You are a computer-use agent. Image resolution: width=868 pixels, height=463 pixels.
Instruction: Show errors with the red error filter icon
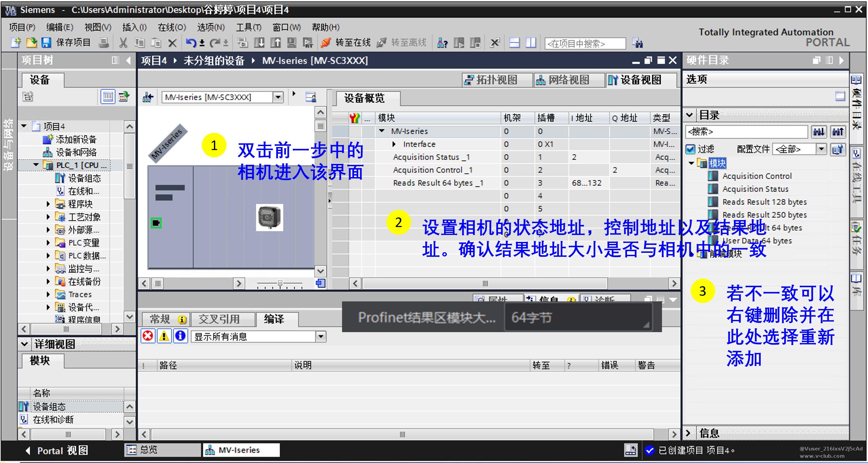click(x=148, y=336)
